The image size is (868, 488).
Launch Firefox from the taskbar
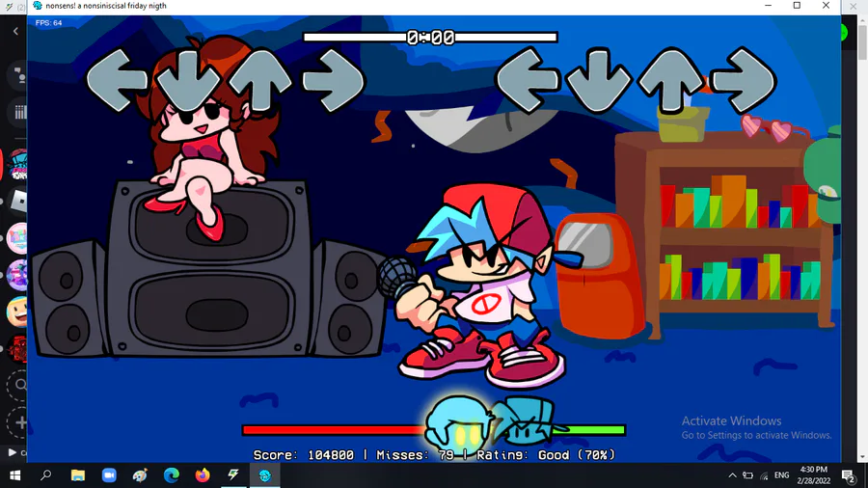[203, 475]
